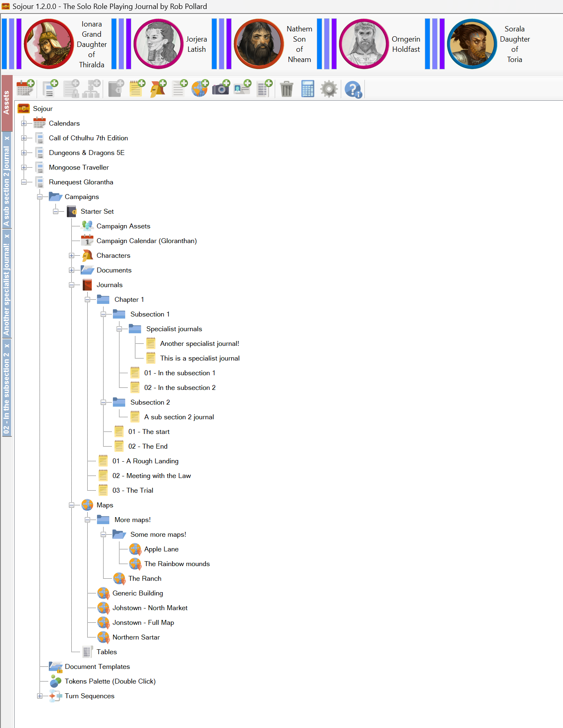This screenshot has width=563, height=728.
Task: Collapse the Runequest Glorantha node
Action: point(24,182)
